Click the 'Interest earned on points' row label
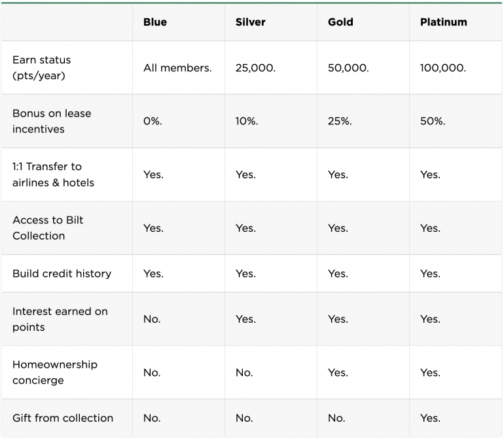Screen dimensions: 504x440 60,320
